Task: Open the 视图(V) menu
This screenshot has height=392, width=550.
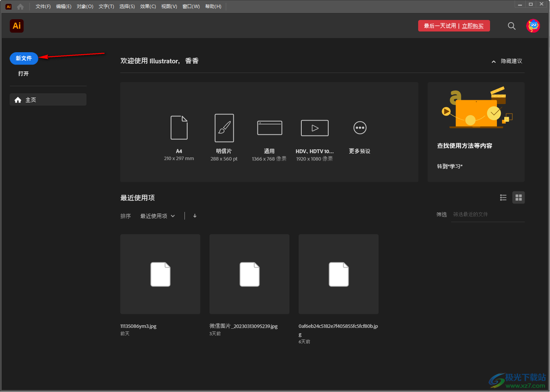Action: [x=169, y=7]
